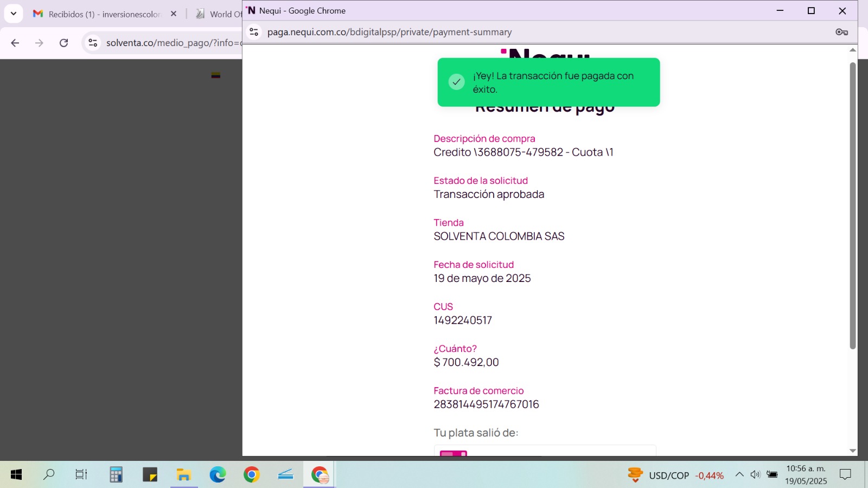Expand the tab search dropdown chevron
Viewport: 868px width, 488px height.
click(x=14, y=14)
